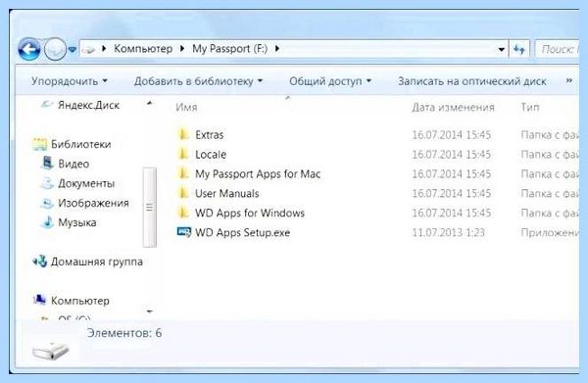This screenshot has width=588, height=383.
Task: Select the User Manuals folder icon
Action: click(183, 193)
